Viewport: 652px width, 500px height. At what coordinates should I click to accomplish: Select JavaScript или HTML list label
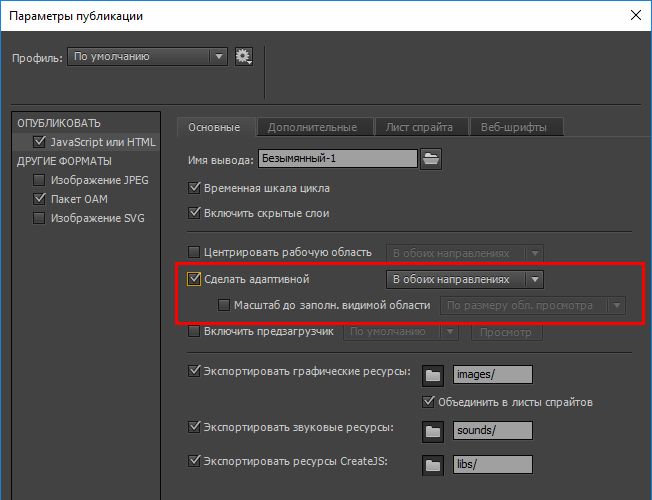tap(103, 142)
